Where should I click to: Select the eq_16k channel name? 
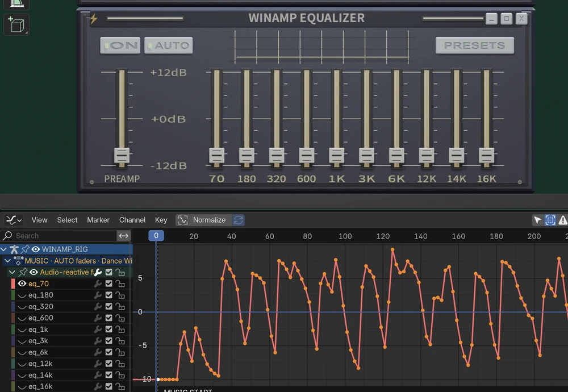coord(40,386)
